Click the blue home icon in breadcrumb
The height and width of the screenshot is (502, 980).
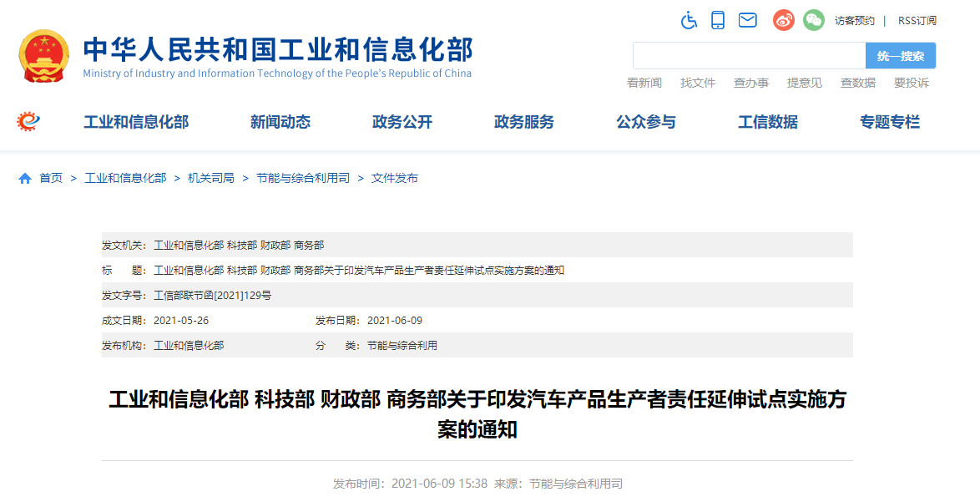[x=25, y=179]
